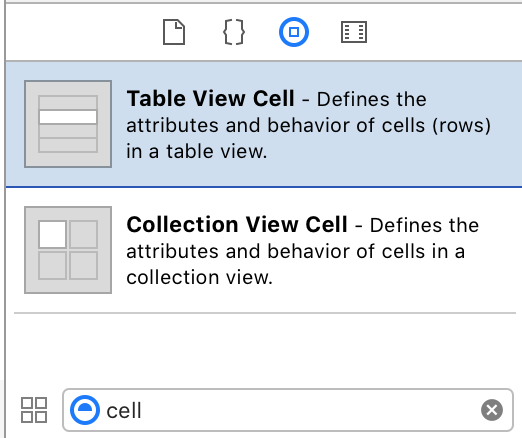The width and height of the screenshot is (522, 438).
Task: Switch to the Media library filmstrip icon
Action: 354,32
